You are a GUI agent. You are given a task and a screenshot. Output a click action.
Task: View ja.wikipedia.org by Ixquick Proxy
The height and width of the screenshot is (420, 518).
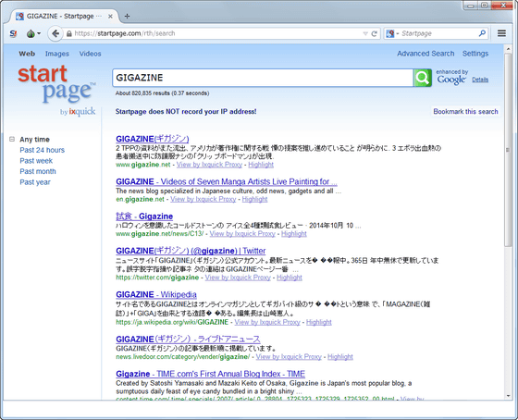point(267,322)
